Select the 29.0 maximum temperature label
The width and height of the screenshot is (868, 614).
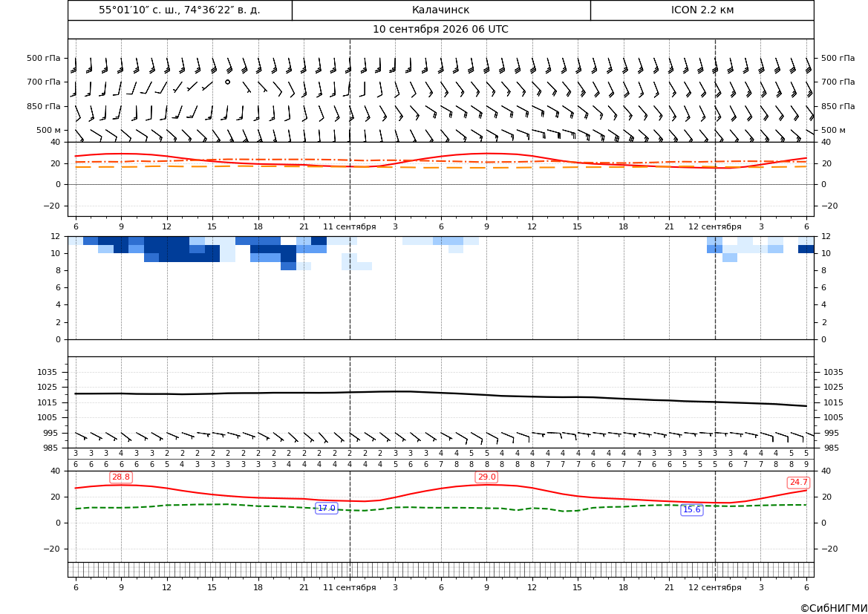486,477
